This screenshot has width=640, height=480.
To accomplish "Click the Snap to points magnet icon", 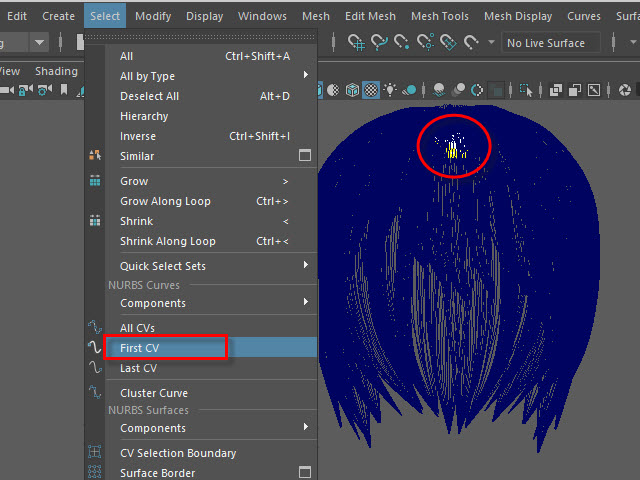I will tap(402, 43).
